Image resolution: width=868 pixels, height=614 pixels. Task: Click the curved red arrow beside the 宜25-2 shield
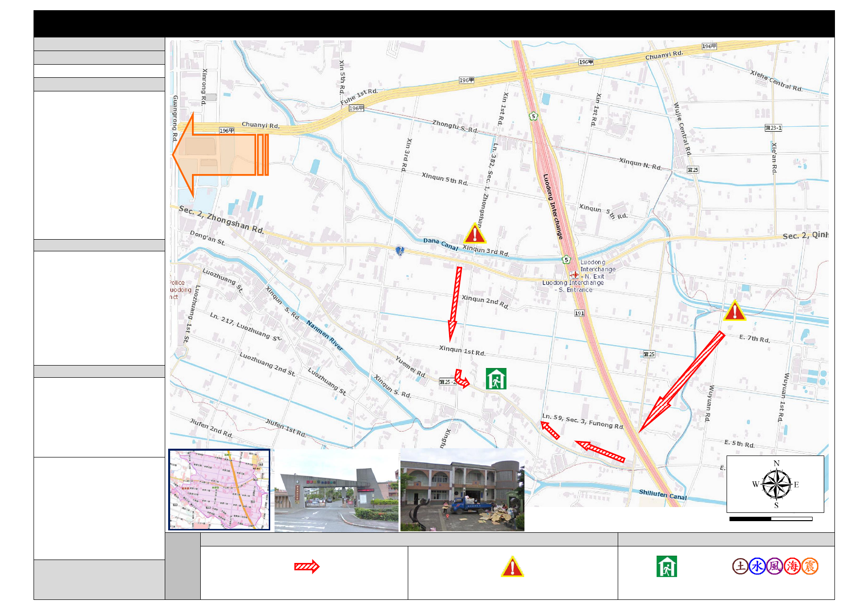tap(462, 379)
